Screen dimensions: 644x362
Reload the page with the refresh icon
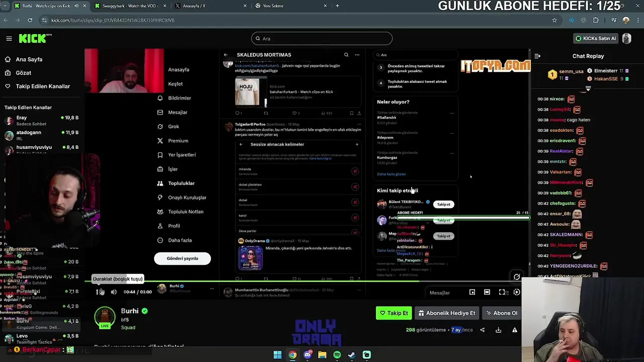tap(30, 20)
